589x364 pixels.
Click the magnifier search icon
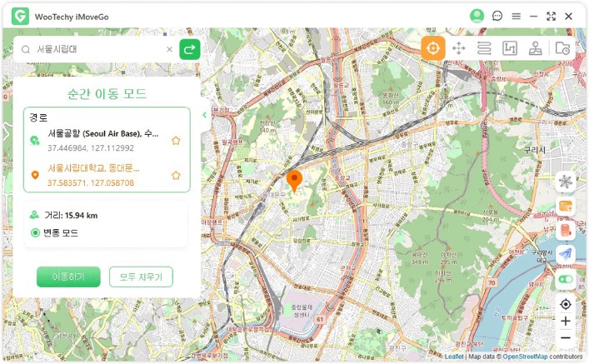26,49
